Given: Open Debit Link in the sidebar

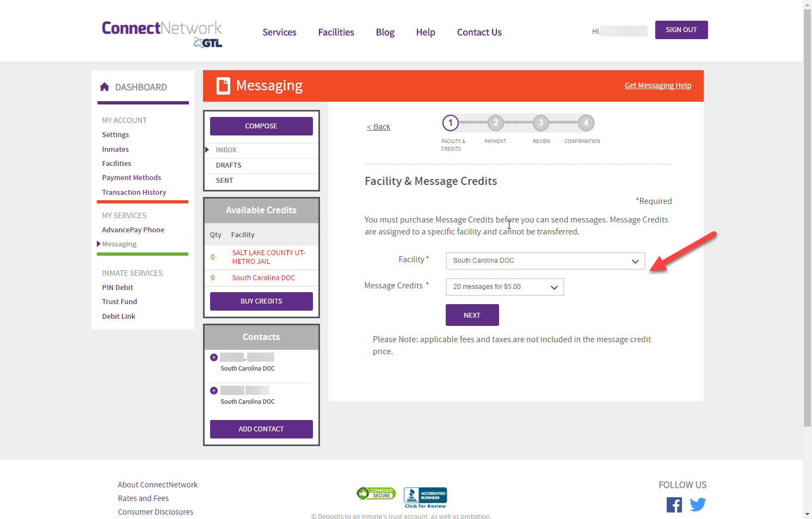Looking at the screenshot, I should [119, 316].
